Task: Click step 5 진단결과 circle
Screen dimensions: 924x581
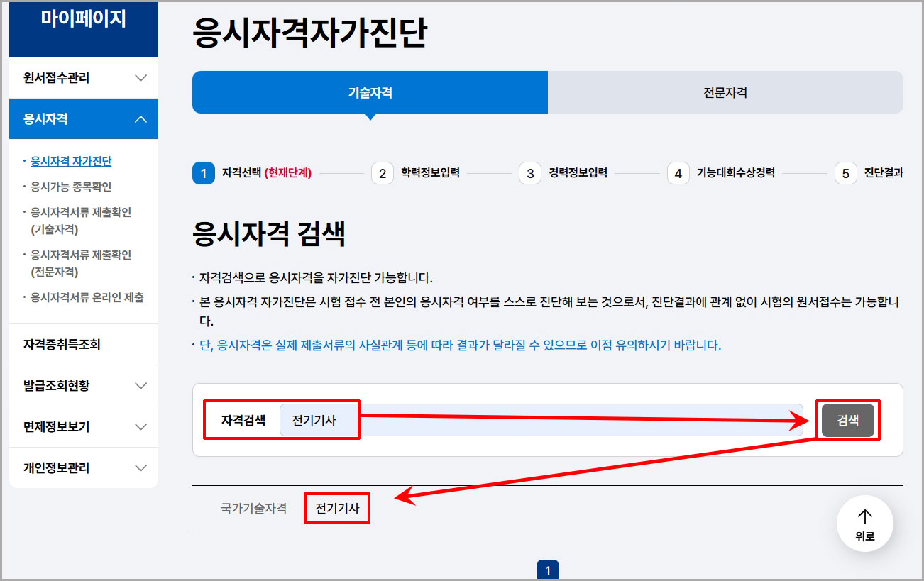Action: pyautogui.click(x=845, y=172)
